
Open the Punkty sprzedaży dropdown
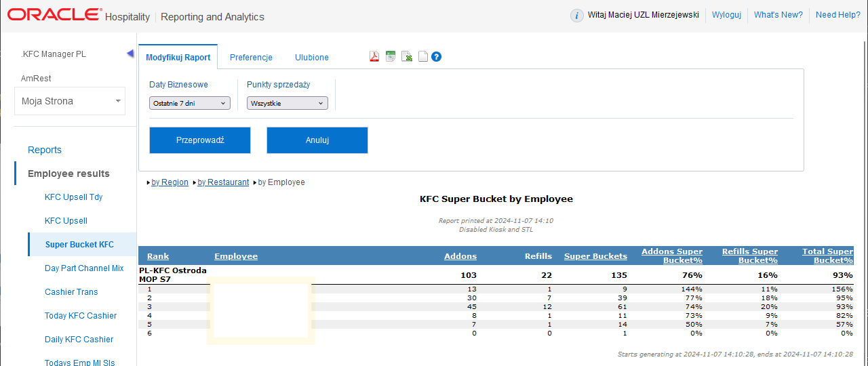pyautogui.click(x=287, y=103)
